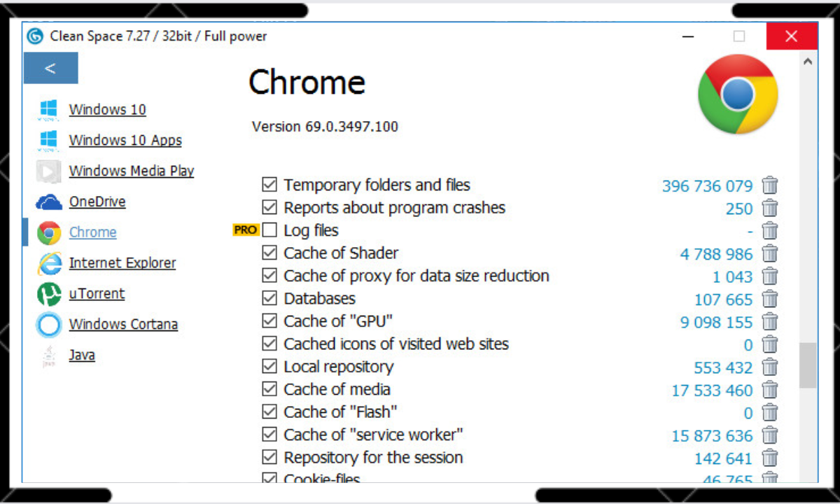The height and width of the screenshot is (504, 840).
Task: Delete Cache of Shader via trash icon
Action: [770, 253]
